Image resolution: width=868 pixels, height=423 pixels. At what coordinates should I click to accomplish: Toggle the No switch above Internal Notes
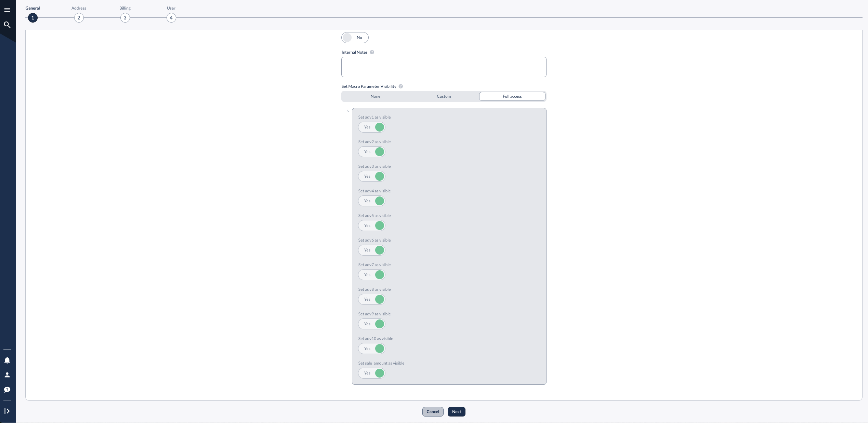pyautogui.click(x=355, y=38)
